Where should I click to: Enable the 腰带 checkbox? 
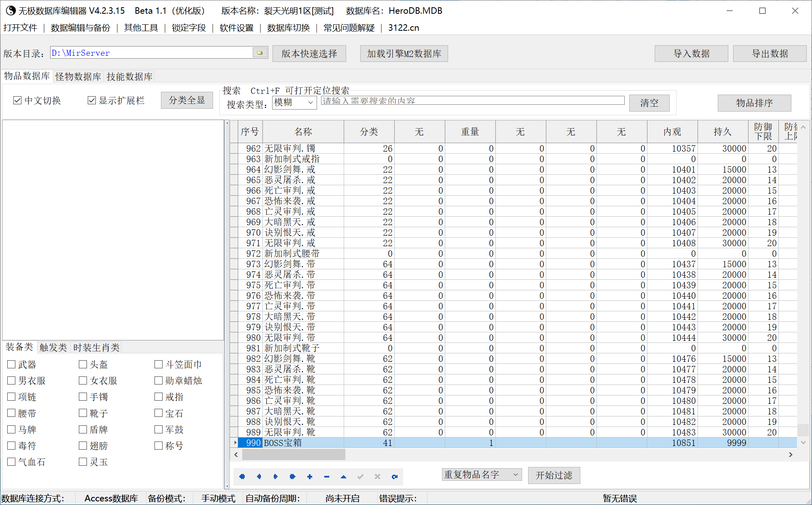point(11,413)
